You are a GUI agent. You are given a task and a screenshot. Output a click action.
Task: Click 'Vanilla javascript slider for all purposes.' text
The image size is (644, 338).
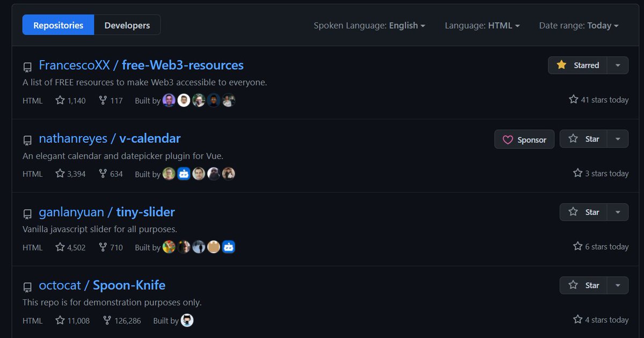100,229
